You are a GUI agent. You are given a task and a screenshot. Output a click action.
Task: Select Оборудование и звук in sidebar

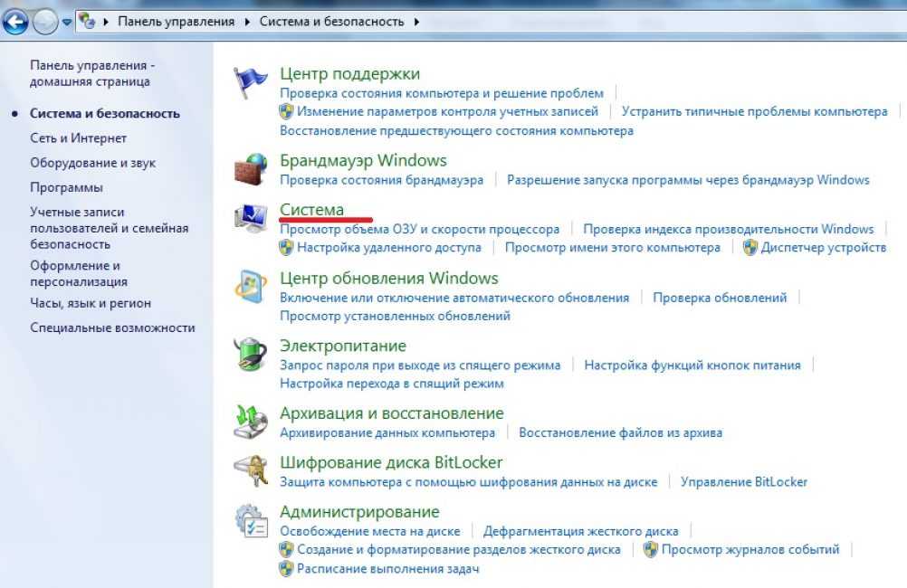point(92,163)
